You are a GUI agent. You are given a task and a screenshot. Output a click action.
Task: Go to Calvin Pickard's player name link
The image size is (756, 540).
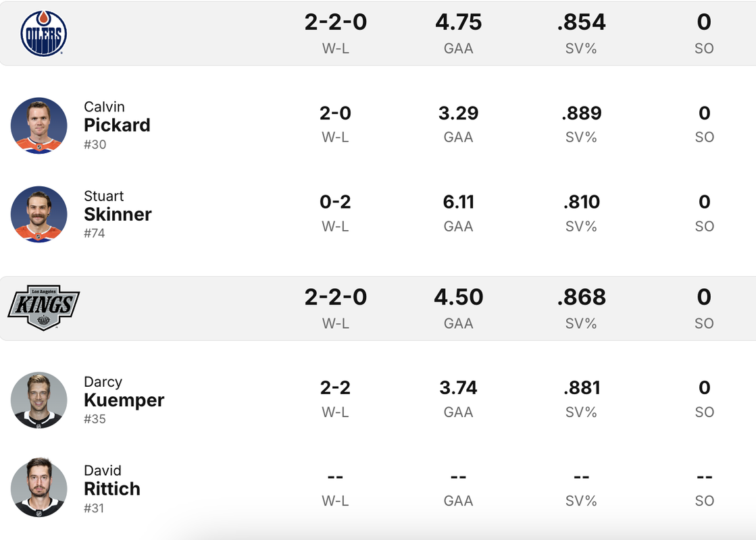(117, 125)
